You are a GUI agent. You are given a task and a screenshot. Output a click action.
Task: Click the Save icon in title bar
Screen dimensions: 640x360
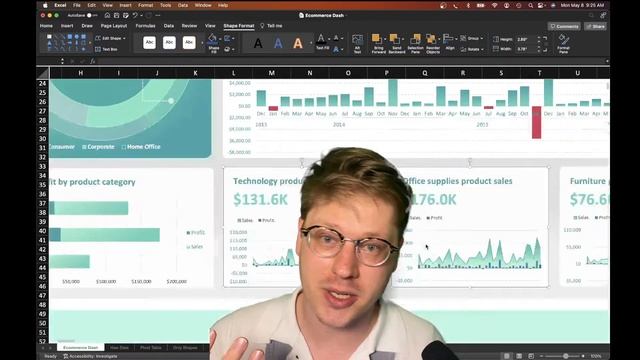tap(116, 16)
